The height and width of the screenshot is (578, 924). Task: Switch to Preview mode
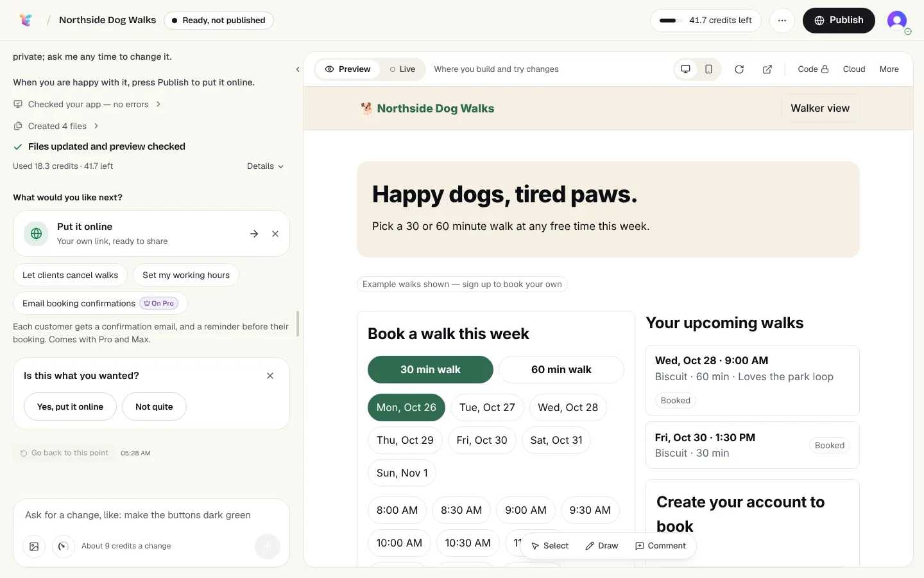[348, 69]
